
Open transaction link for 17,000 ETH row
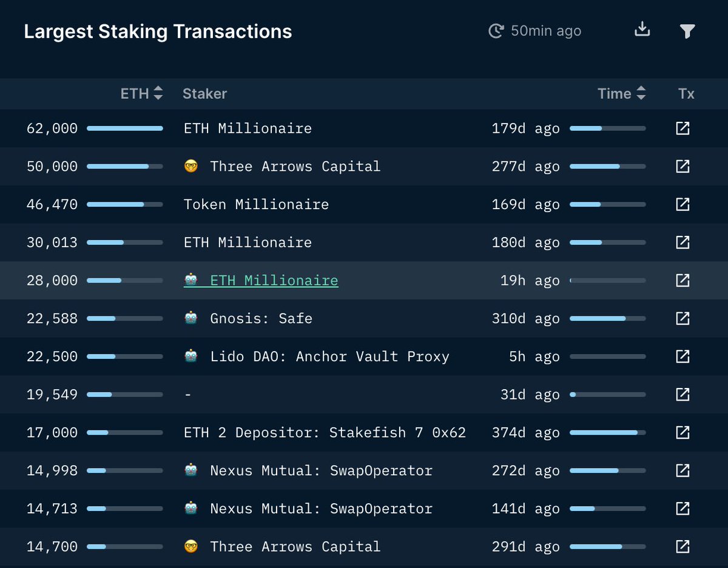(682, 432)
